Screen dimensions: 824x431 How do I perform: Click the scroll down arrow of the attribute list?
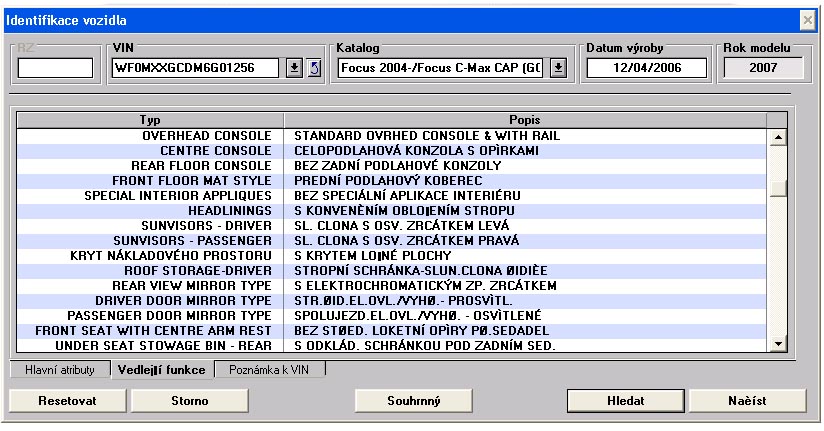pyautogui.click(x=779, y=344)
